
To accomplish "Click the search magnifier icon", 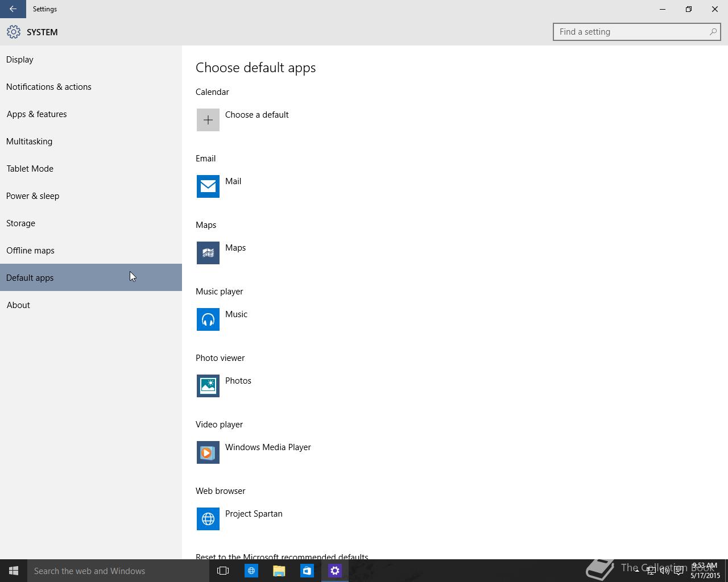I will point(713,32).
